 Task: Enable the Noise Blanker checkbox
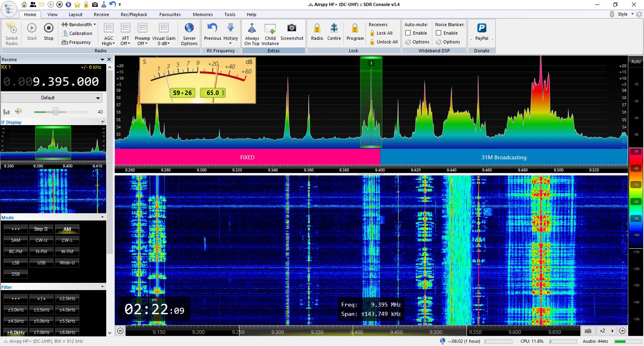click(439, 33)
